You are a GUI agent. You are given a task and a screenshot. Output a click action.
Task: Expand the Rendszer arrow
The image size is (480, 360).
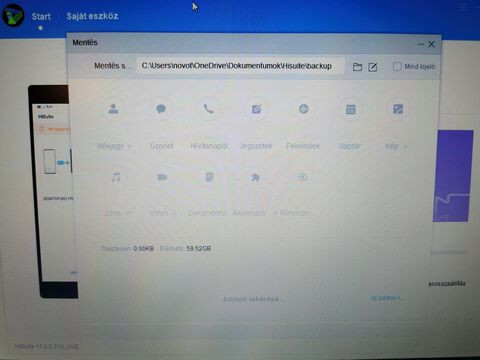[x=322, y=213]
